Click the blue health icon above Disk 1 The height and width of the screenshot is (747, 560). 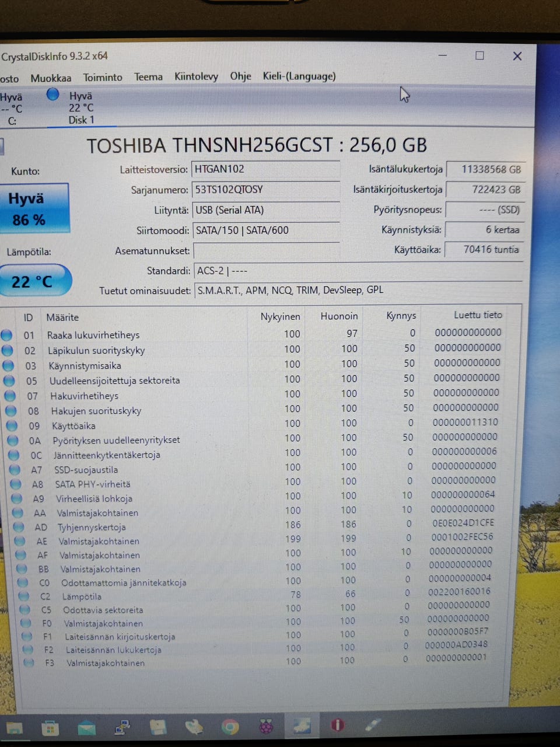pyautogui.click(x=53, y=93)
